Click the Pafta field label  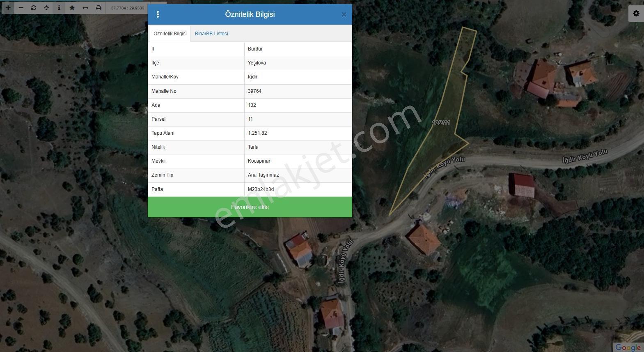click(x=157, y=189)
